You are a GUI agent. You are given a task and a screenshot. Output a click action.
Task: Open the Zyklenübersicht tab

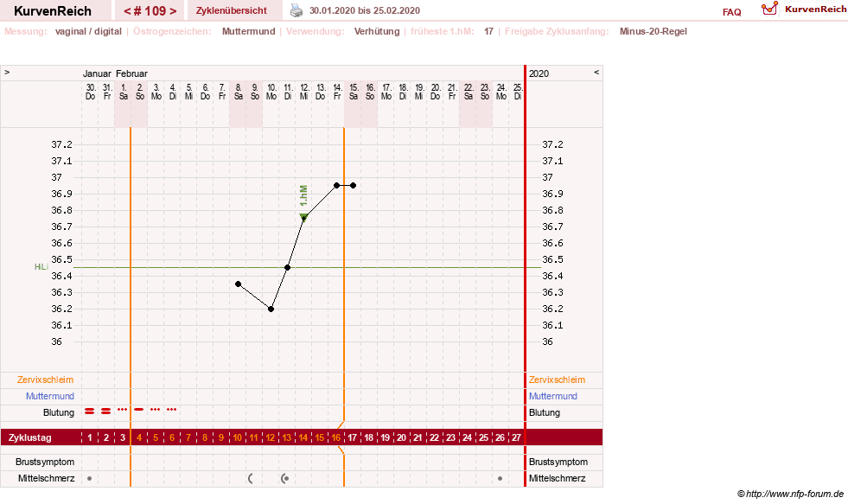click(232, 11)
